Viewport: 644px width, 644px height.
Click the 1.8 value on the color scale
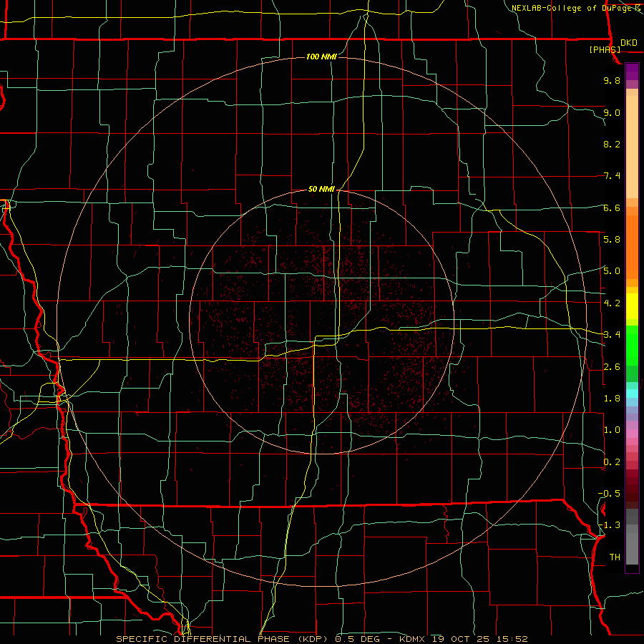coord(612,398)
